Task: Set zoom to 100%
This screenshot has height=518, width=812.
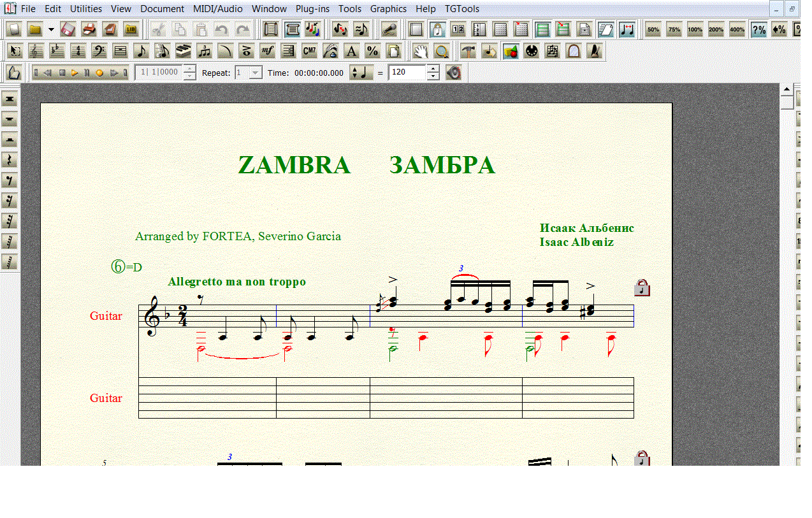Action: coord(695,29)
